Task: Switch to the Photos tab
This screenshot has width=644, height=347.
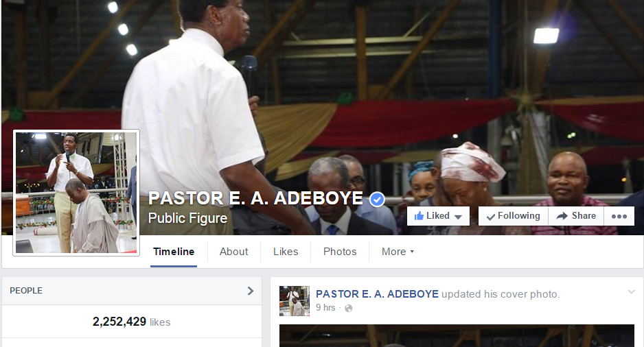Action: [340, 252]
